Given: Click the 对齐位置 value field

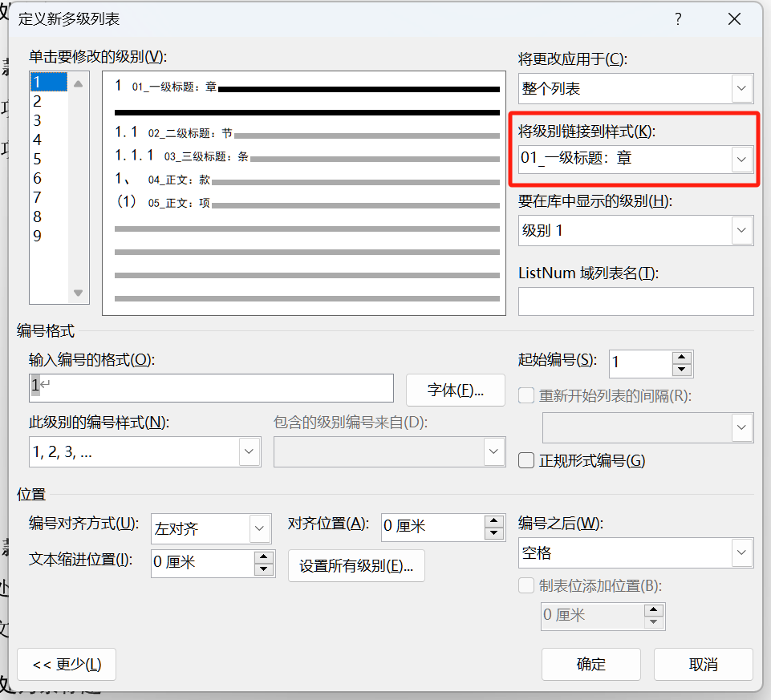Looking at the screenshot, I should (432, 527).
